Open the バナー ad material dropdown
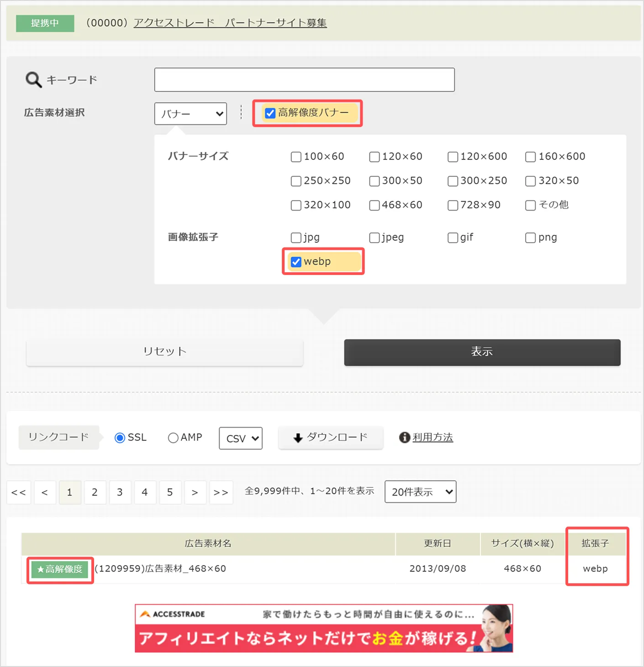644x667 pixels. [x=190, y=113]
